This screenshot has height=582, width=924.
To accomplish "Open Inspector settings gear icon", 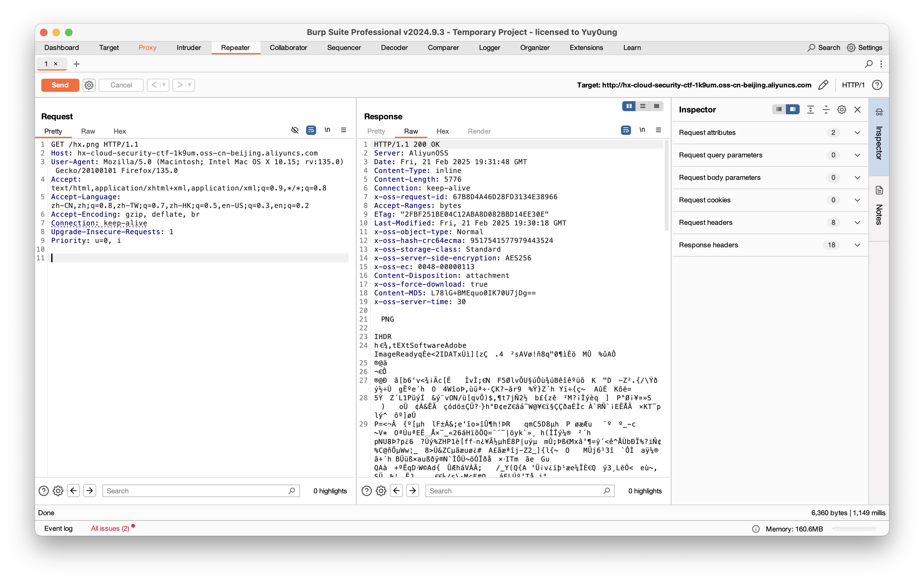I will click(x=842, y=110).
